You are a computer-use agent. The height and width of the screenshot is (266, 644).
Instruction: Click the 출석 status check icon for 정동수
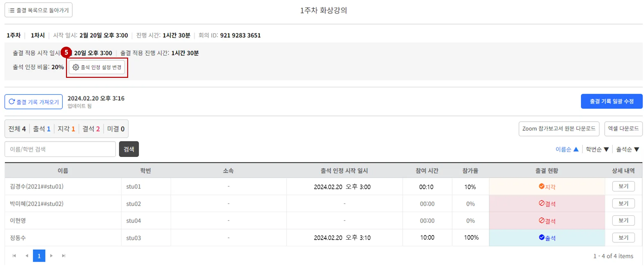(x=542, y=237)
